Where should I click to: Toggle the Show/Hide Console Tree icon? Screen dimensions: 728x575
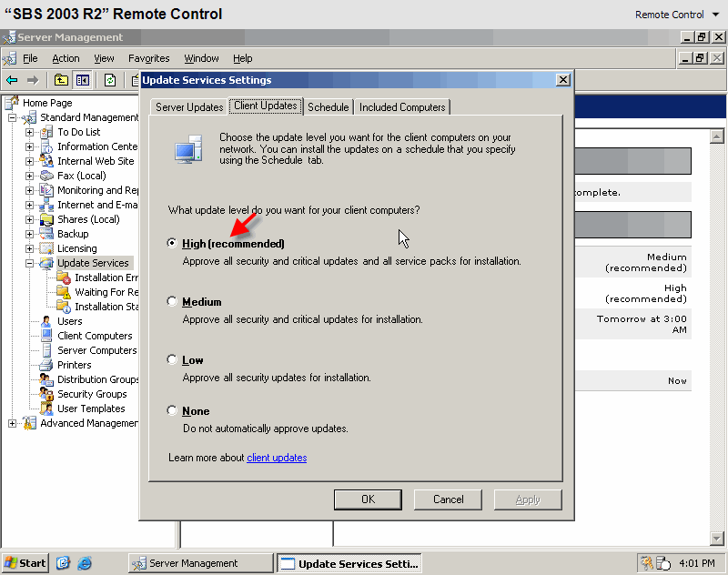pos(83,80)
